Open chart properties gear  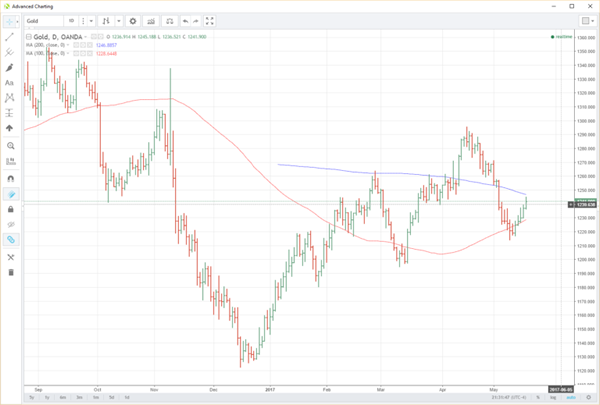(x=133, y=21)
